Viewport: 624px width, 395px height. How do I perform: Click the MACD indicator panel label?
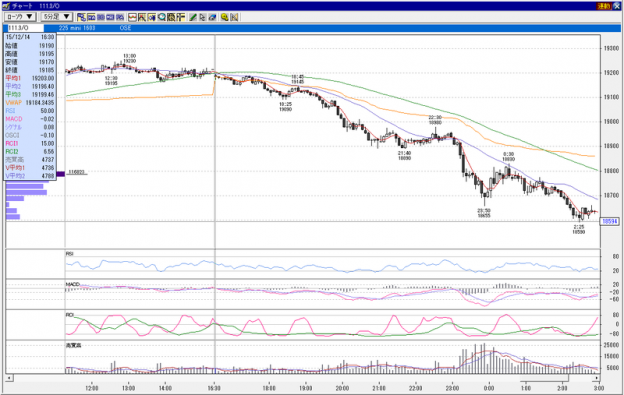(73, 284)
